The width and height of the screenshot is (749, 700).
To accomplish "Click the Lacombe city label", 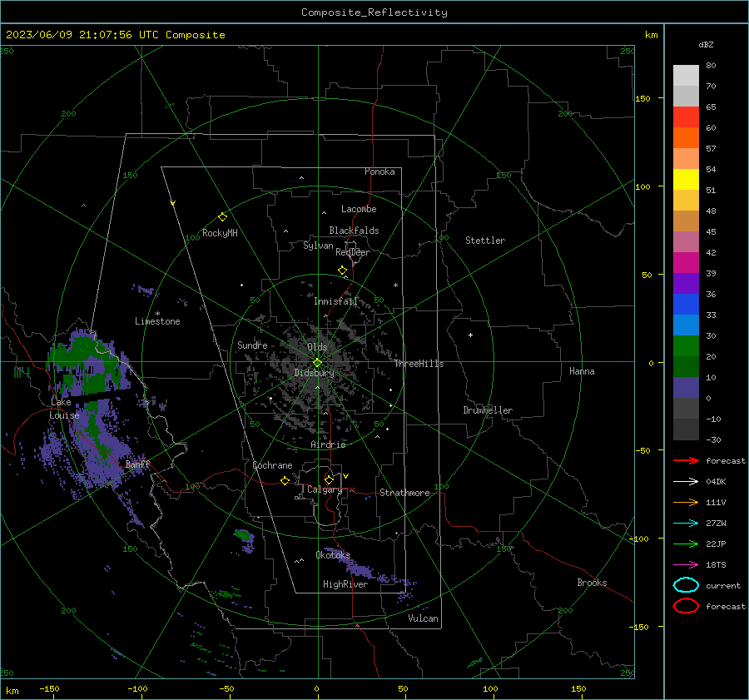I will tap(359, 209).
